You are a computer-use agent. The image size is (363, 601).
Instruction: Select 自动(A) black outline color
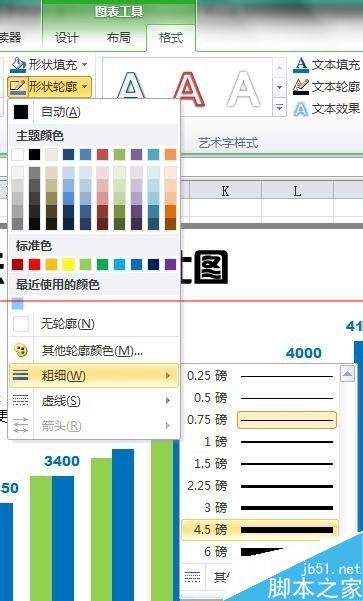coord(94,112)
